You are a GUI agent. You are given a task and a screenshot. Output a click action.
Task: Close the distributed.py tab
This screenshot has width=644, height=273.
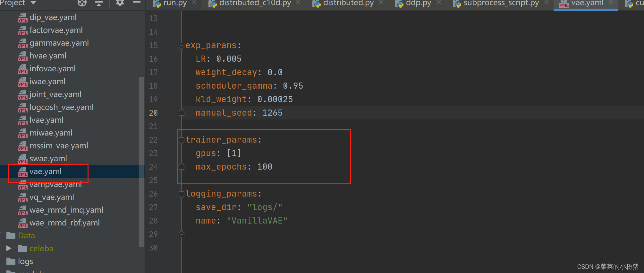pos(381,3)
